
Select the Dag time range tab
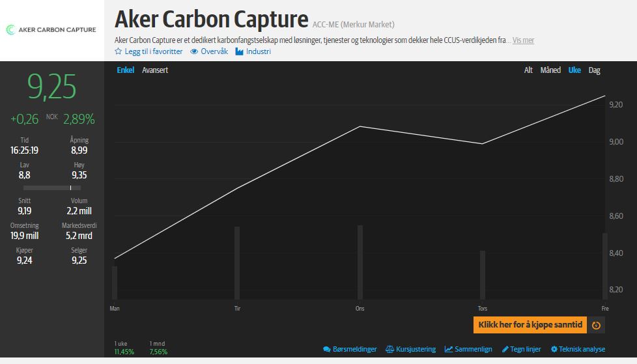pyautogui.click(x=595, y=70)
